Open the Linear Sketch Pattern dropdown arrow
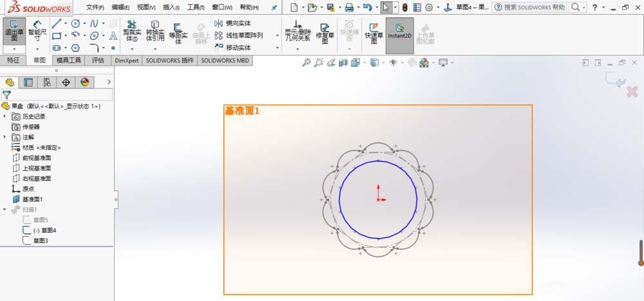The image size is (644, 301). coord(277,35)
